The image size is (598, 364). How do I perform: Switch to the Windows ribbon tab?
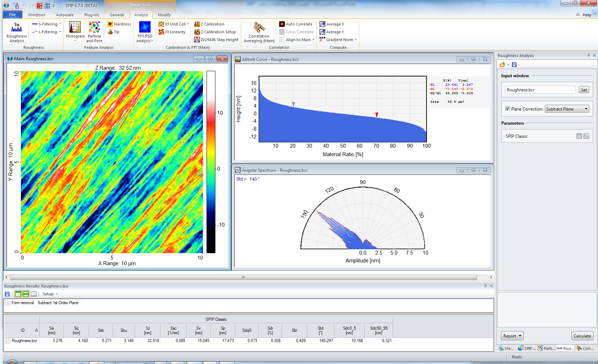(x=36, y=15)
